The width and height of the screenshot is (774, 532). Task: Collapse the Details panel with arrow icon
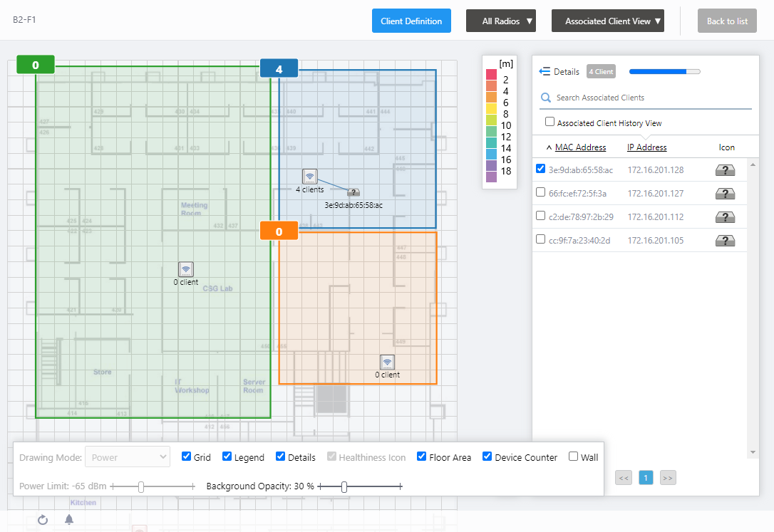click(545, 71)
